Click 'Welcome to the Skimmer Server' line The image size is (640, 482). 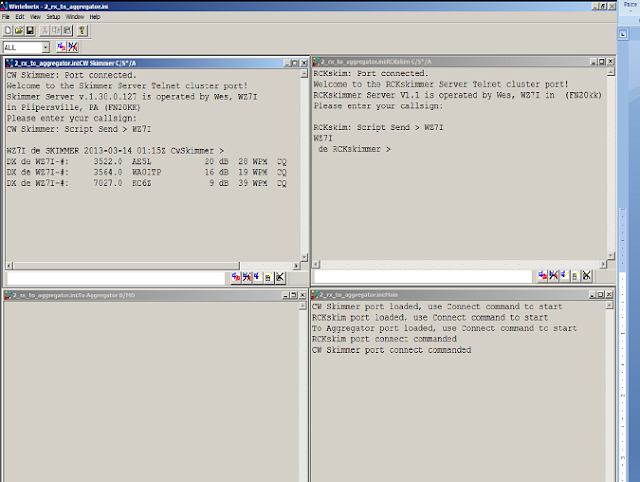point(127,86)
